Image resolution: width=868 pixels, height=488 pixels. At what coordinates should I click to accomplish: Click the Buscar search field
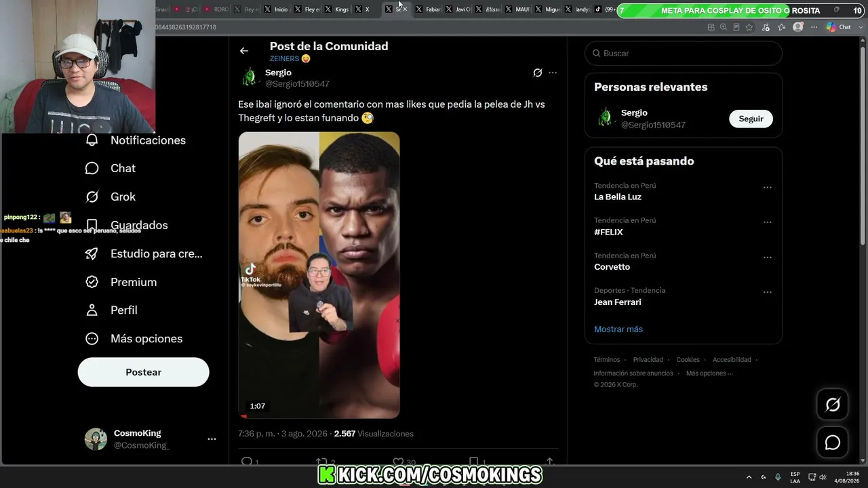click(x=684, y=54)
